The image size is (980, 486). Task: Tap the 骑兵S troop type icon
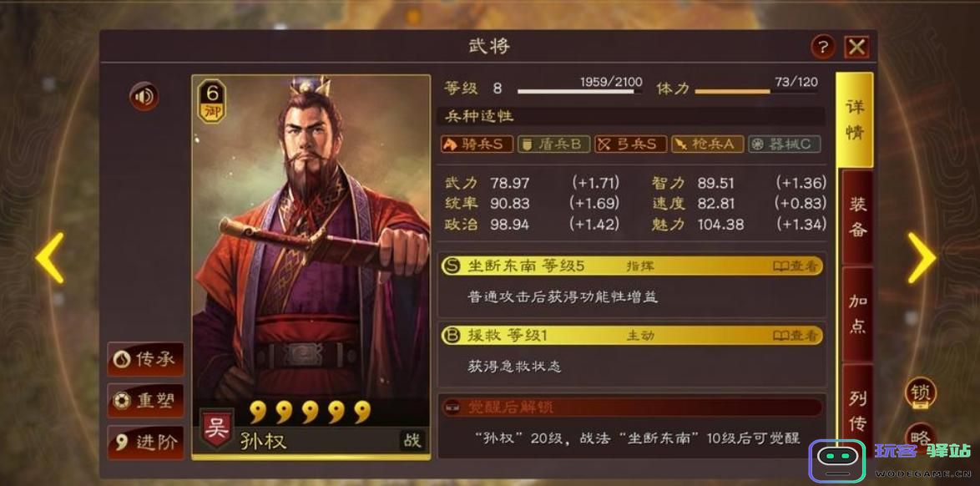pyautogui.click(x=477, y=144)
